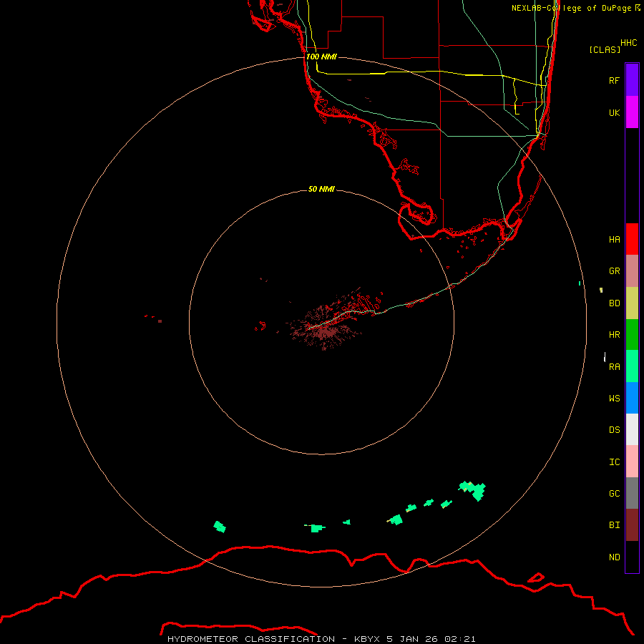Click the DS legend label

click(x=614, y=430)
